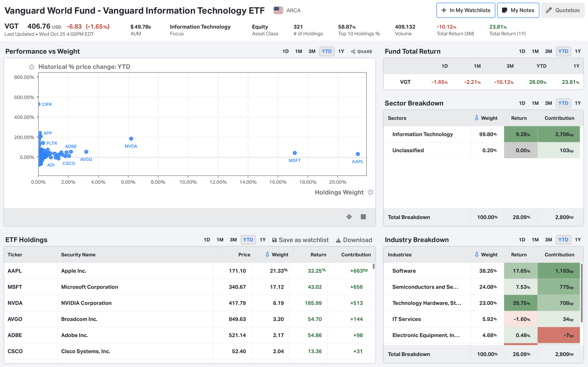Sort Industry Breakdown by Return header
Screen dimensions: 588x367
(519, 255)
